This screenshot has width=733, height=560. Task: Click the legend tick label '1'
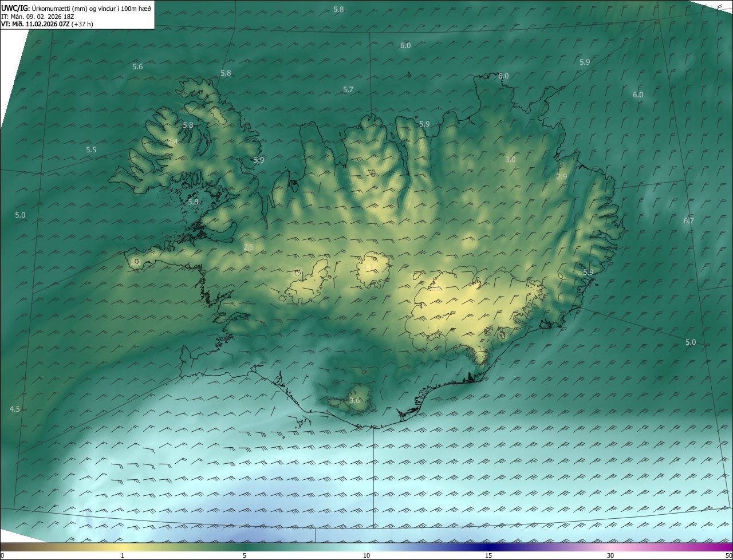(123, 555)
